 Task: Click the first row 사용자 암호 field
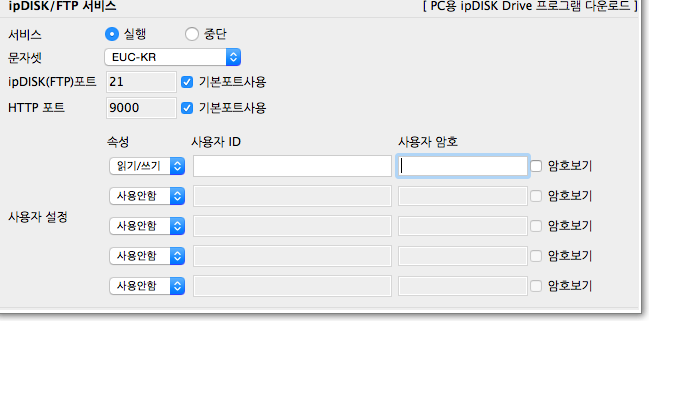coord(463,166)
